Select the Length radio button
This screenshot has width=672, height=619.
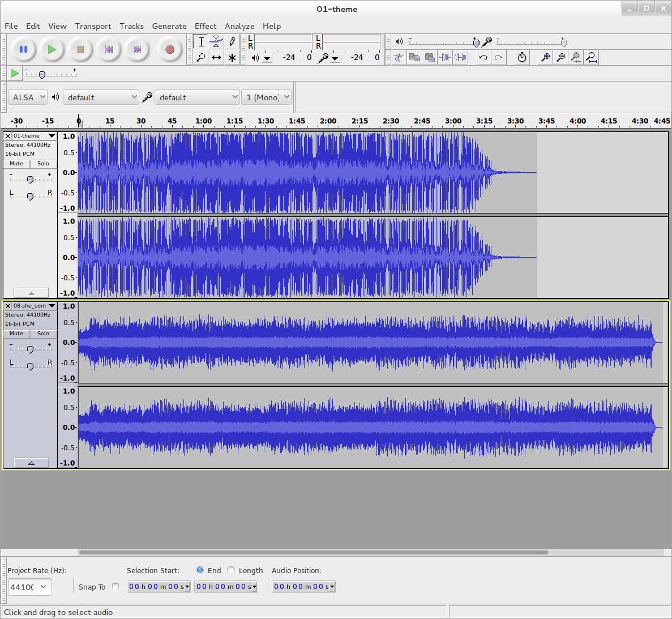pyautogui.click(x=231, y=570)
